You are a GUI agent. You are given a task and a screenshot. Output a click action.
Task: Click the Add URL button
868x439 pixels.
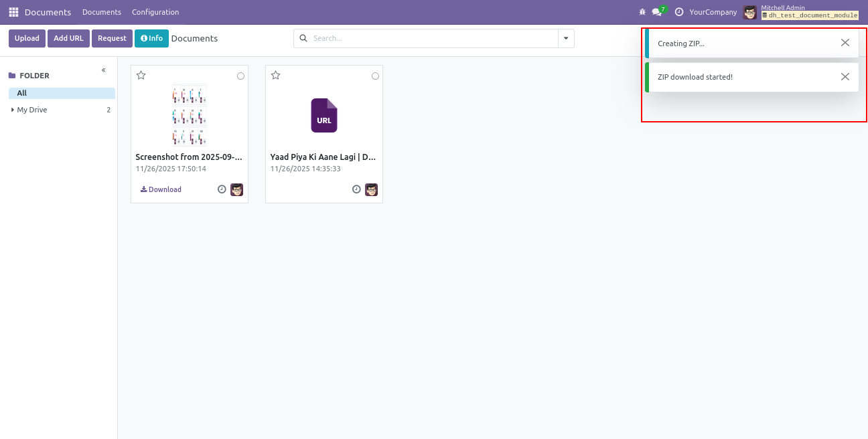tap(68, 39)
